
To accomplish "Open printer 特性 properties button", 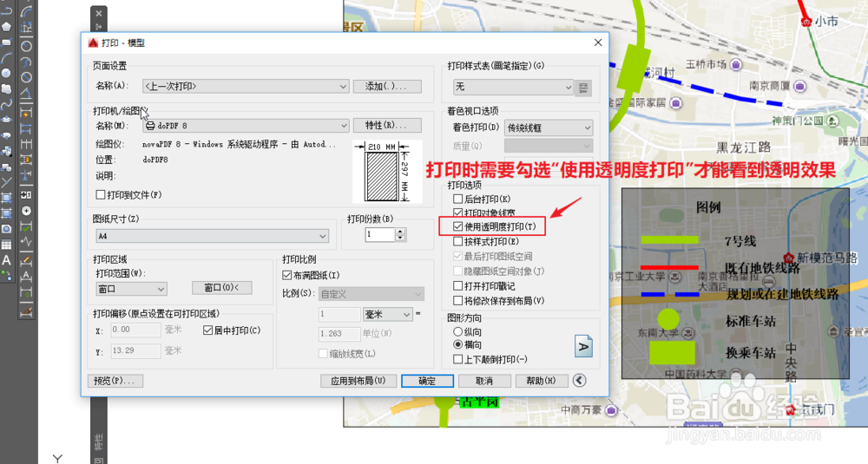I will pyautogui.click(x=387, y=126).
